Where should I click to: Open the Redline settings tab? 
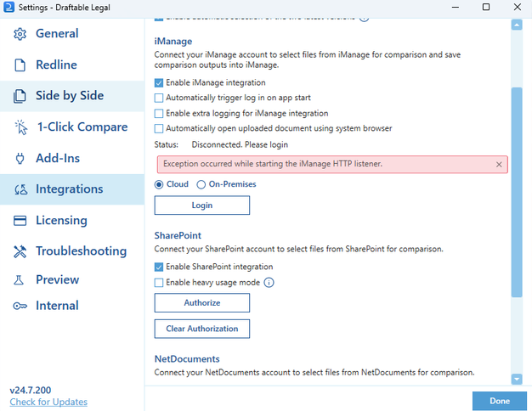[72, 65]
